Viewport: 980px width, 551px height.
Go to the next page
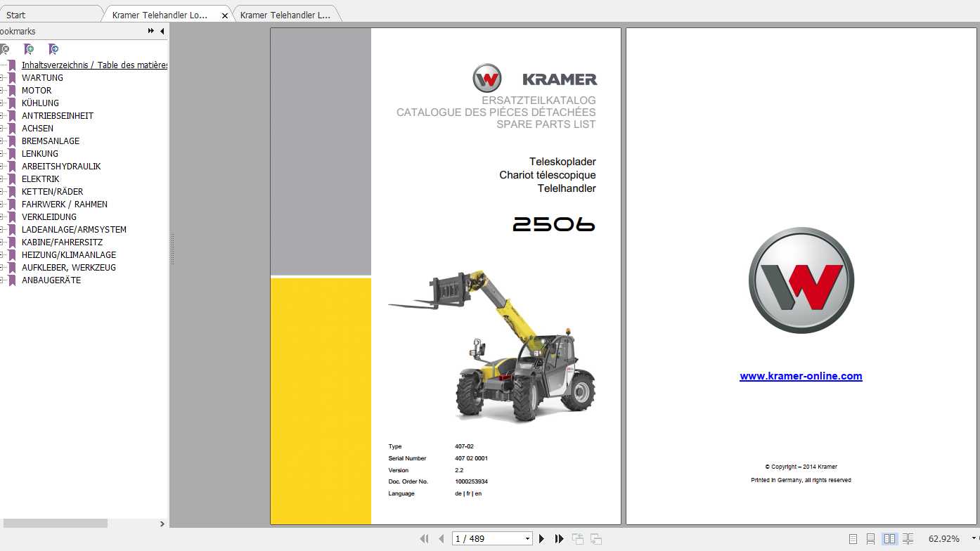[541, 539]
